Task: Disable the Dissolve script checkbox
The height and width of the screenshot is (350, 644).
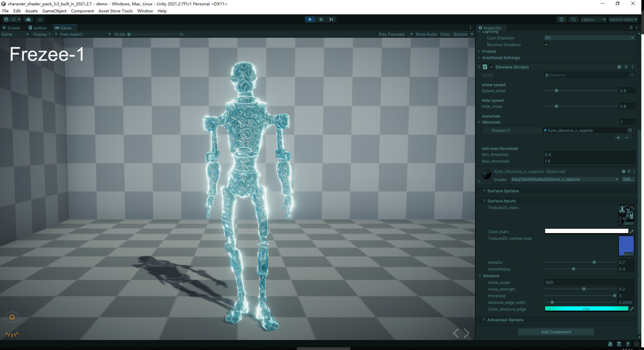Action: [x=491, y=67]
